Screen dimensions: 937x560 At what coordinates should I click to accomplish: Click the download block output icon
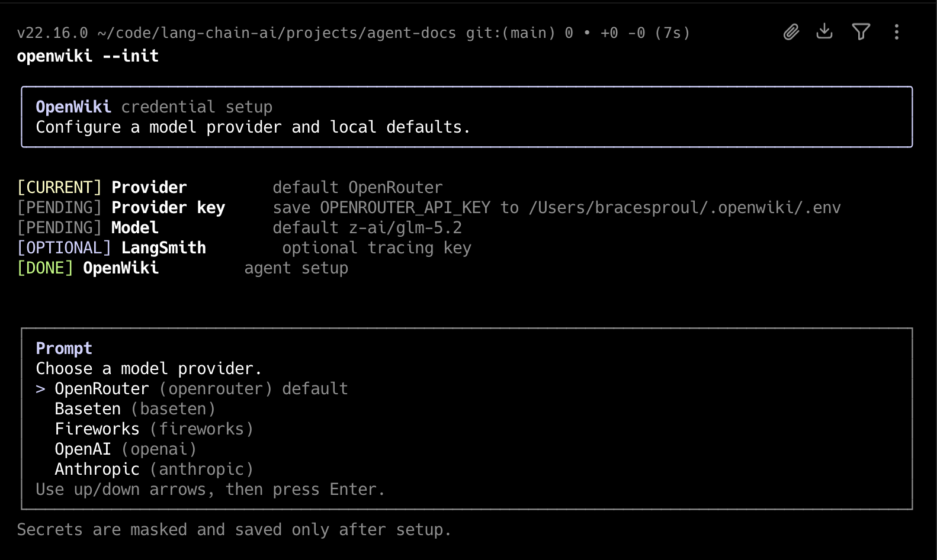(x=824, y=31)
